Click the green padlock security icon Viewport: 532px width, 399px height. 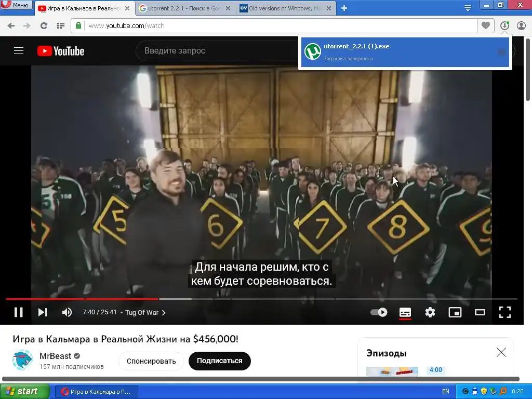pyautogui.click(x=78, y=26)
